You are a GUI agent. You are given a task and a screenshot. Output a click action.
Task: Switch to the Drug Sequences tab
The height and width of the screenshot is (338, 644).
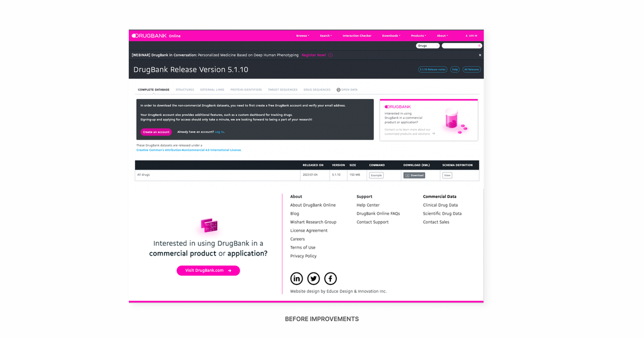pyautogui.click(x=317, y=89)
